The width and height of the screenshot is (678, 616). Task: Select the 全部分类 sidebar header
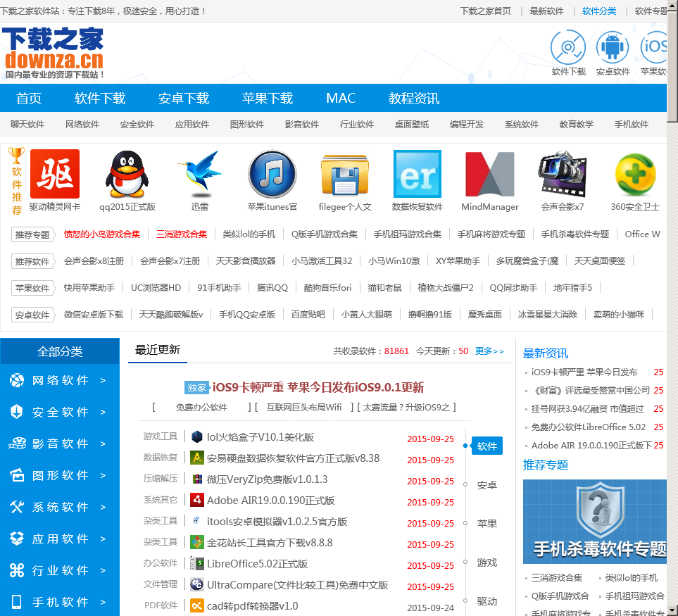(60, 351)
